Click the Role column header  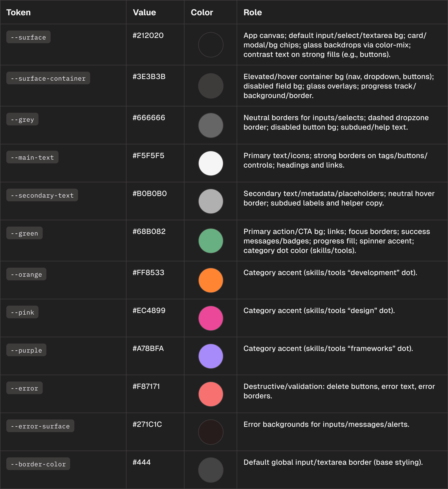pyautogui.click(x=252, y=12)
